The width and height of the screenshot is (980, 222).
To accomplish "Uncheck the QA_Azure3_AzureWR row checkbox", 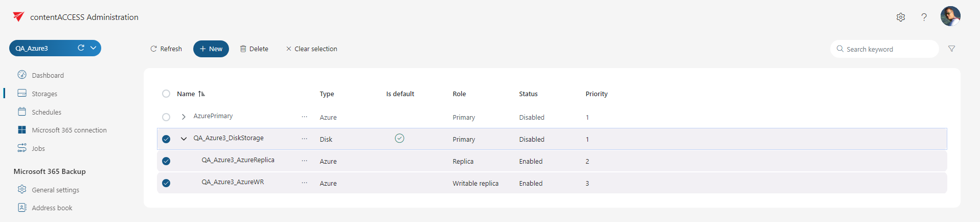I will point(166,183).
